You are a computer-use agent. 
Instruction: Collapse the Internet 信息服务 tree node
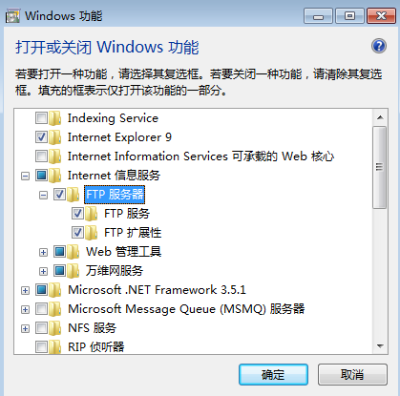point(25,176)
